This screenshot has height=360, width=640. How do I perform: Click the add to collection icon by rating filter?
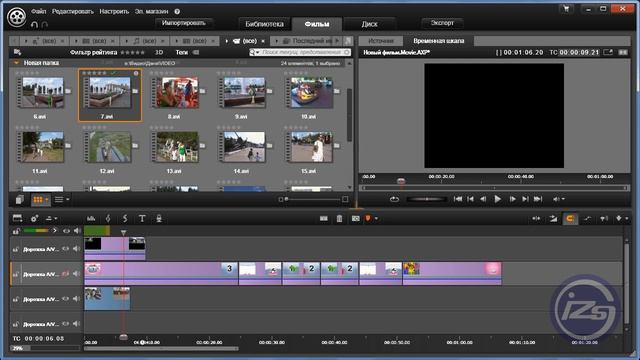17,52
